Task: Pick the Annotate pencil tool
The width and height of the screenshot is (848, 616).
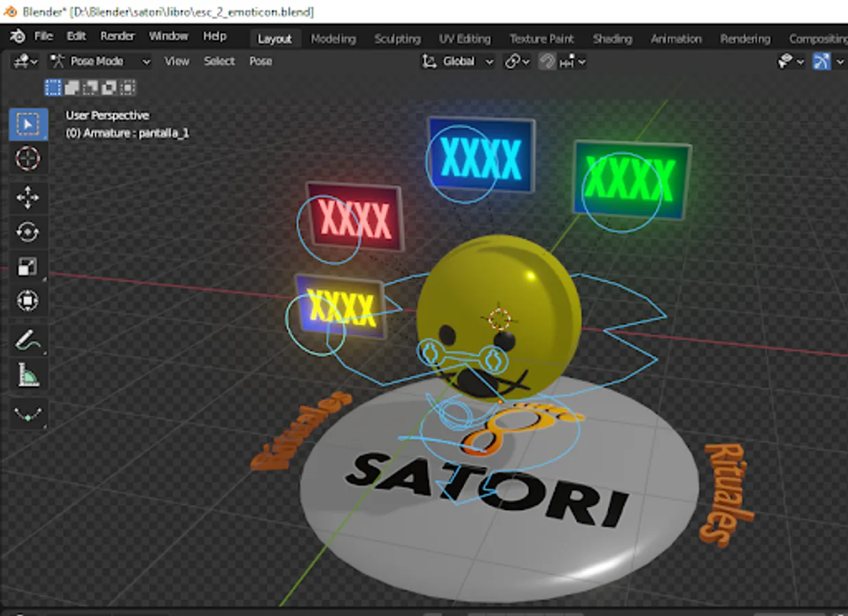Action: click(x=27, y=339)
